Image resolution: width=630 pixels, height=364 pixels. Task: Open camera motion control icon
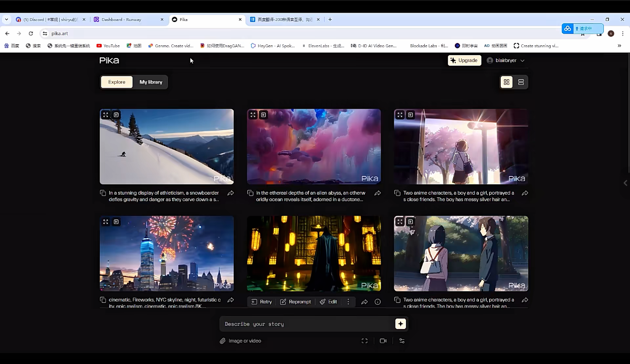click(383, 341)
